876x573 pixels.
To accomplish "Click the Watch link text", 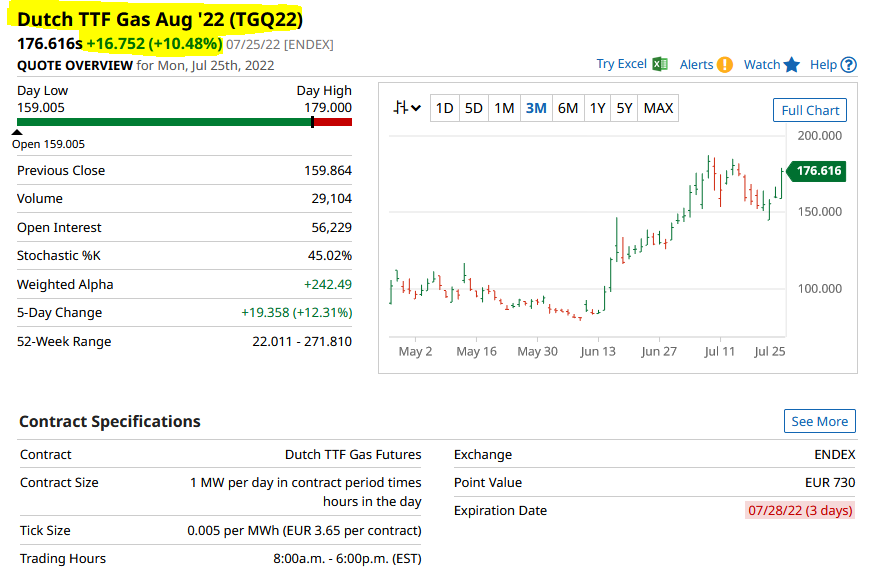I will (x=761, y=65).
